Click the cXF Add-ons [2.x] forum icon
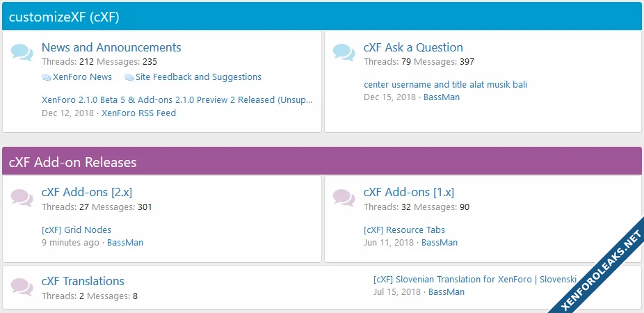The height and width of the screenshot is (313, 644). point(22,198)
